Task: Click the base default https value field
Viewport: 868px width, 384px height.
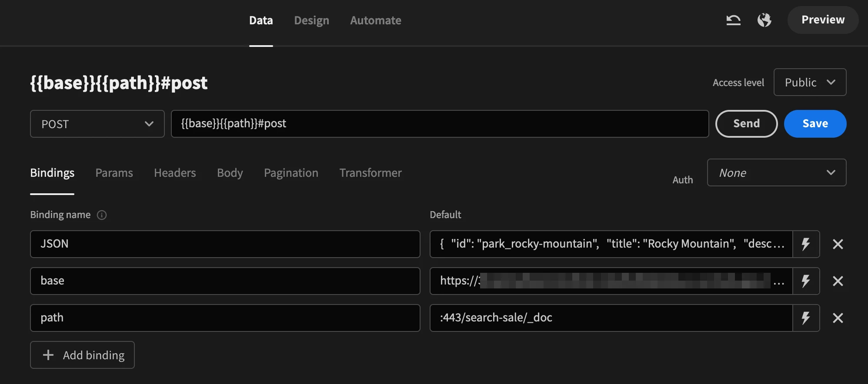Action: coord(611,281)
